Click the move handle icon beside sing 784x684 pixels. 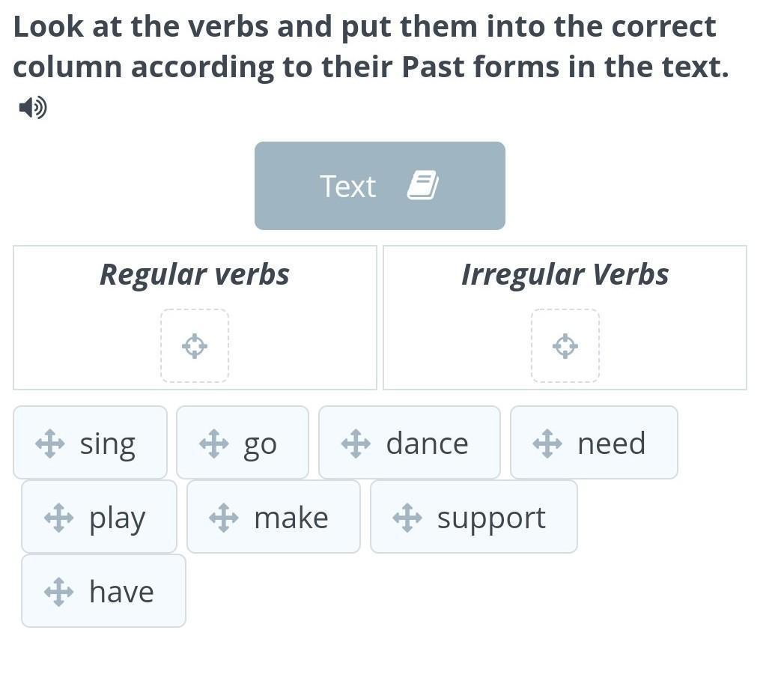pyautogui.click(x=50, y=444)
